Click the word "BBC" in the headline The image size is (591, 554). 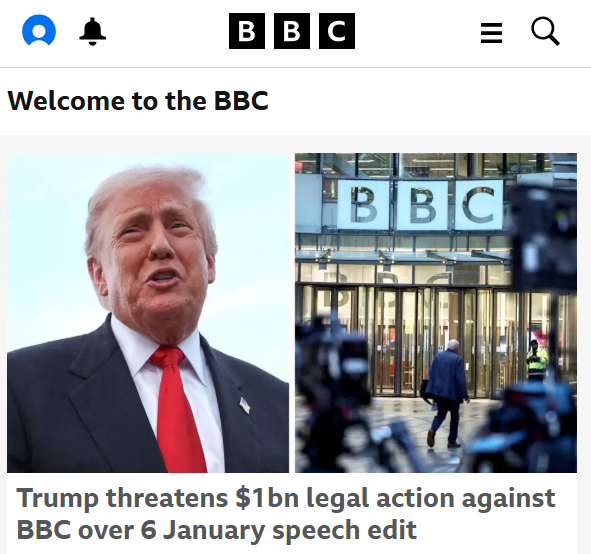click(44, 530)
